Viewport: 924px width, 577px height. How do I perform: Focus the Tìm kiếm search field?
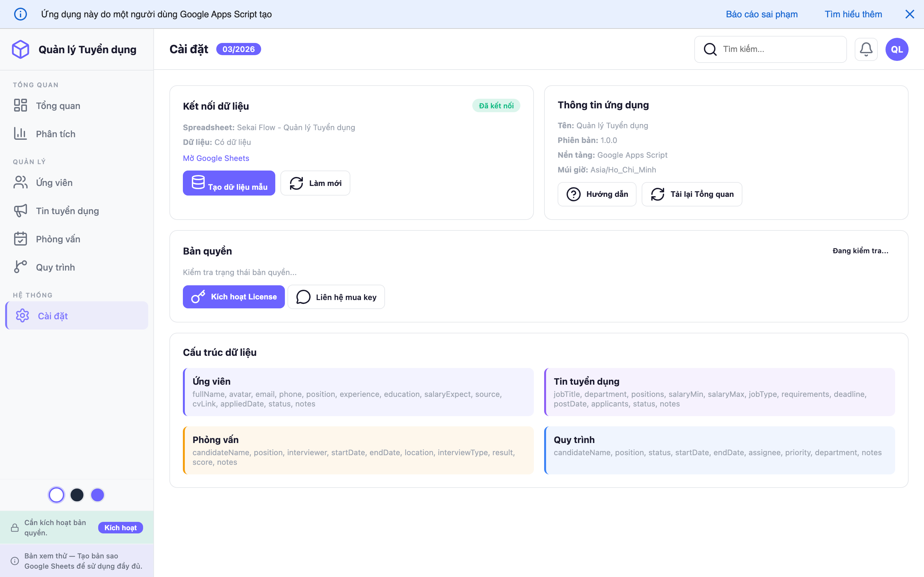(x=779, y=49)
